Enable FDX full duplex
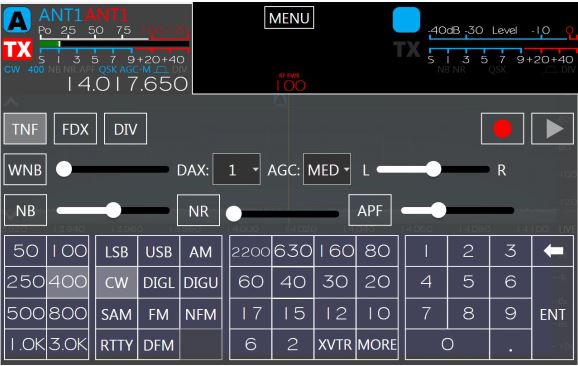Viewport: 578px width, 366px height. pos(75,129)
